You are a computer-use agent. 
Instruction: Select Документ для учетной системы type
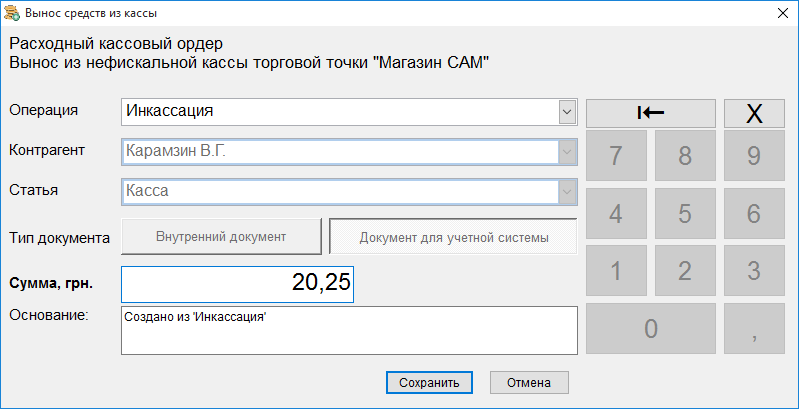(x=454, y=237)
